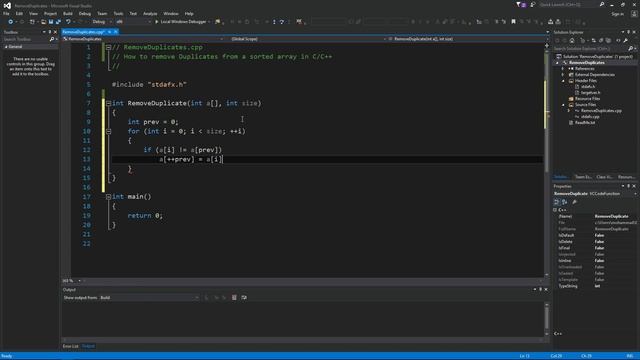Collapse the header comment block

[108, 48]
